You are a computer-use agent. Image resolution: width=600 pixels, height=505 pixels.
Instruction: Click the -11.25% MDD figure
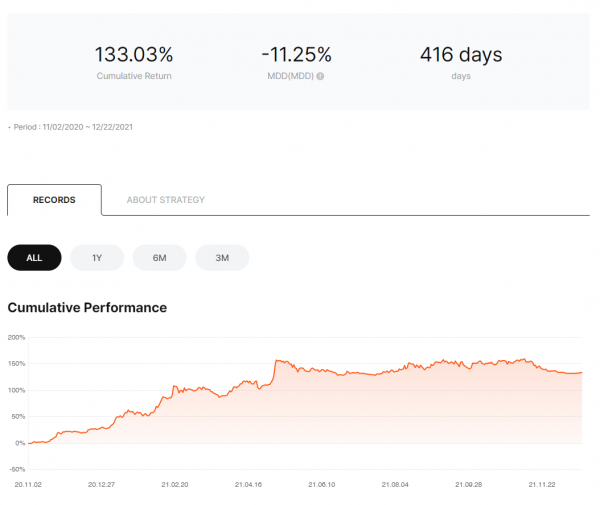tap(297, 54)
